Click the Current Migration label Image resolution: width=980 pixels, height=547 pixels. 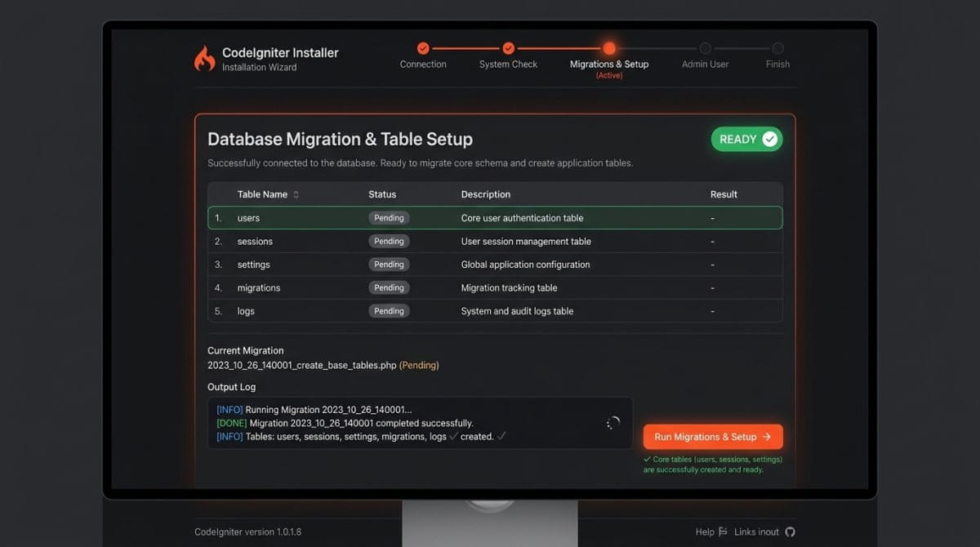coord(246,350)
